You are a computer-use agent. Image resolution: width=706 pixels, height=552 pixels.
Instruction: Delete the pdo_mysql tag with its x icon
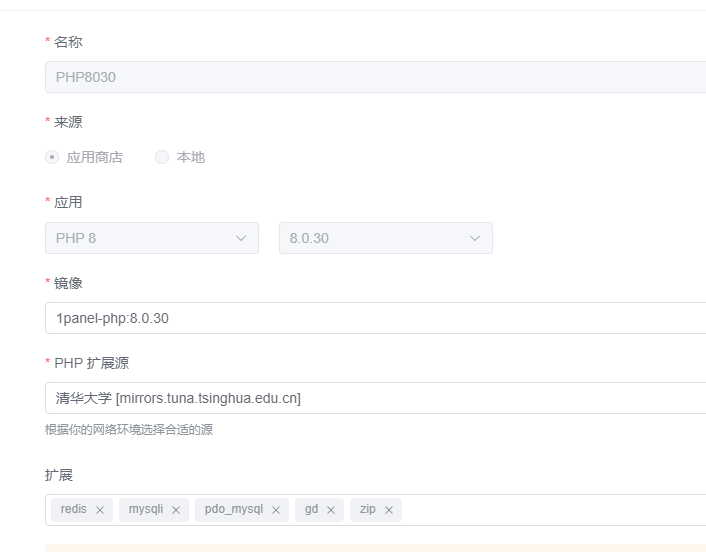coord(276,510)
